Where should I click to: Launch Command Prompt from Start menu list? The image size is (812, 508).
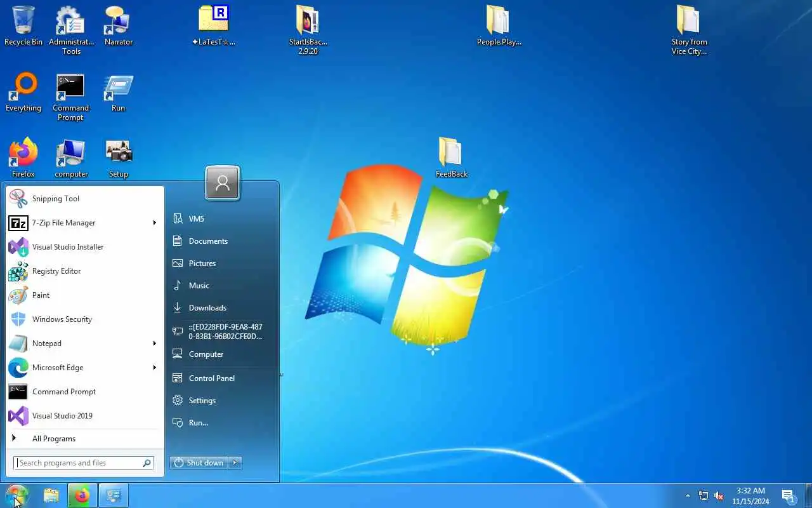[x=84, y=392]
